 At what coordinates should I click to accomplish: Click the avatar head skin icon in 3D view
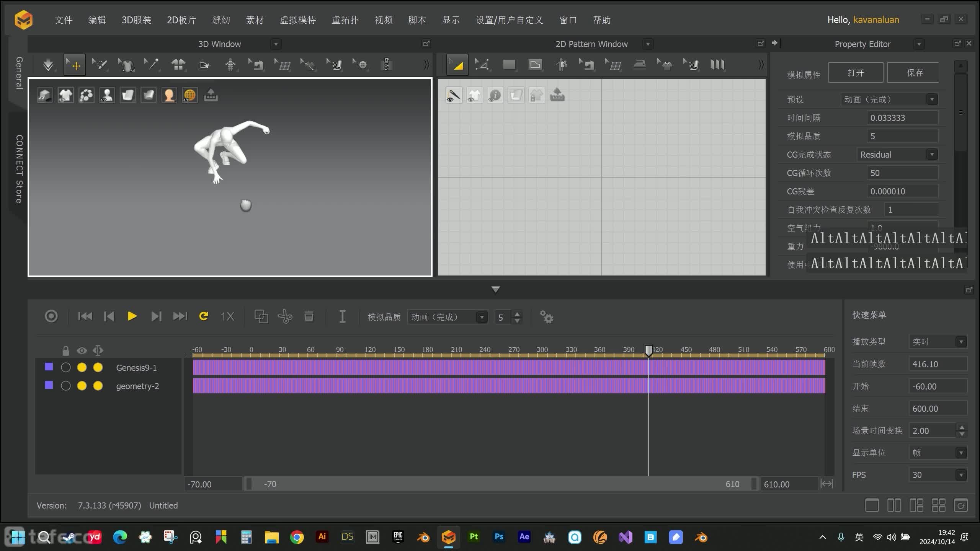pos(169,95)
